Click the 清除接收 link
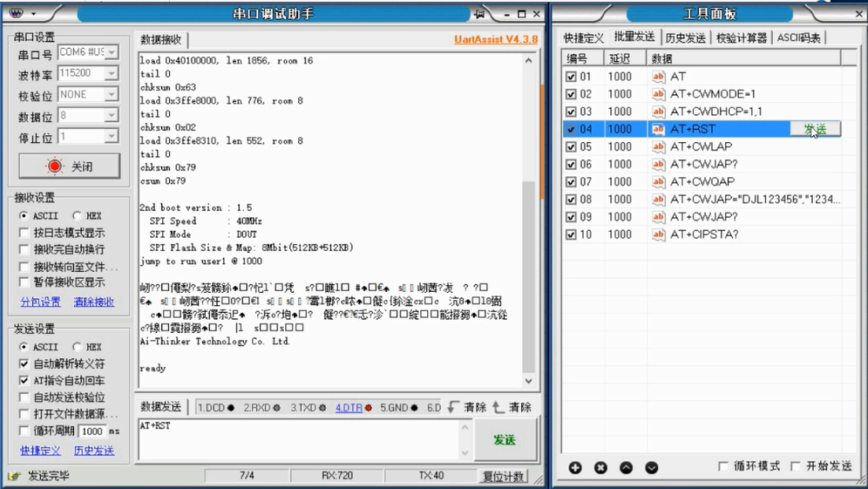The width and height of the screenshot is (868, 489). point(93,302)
